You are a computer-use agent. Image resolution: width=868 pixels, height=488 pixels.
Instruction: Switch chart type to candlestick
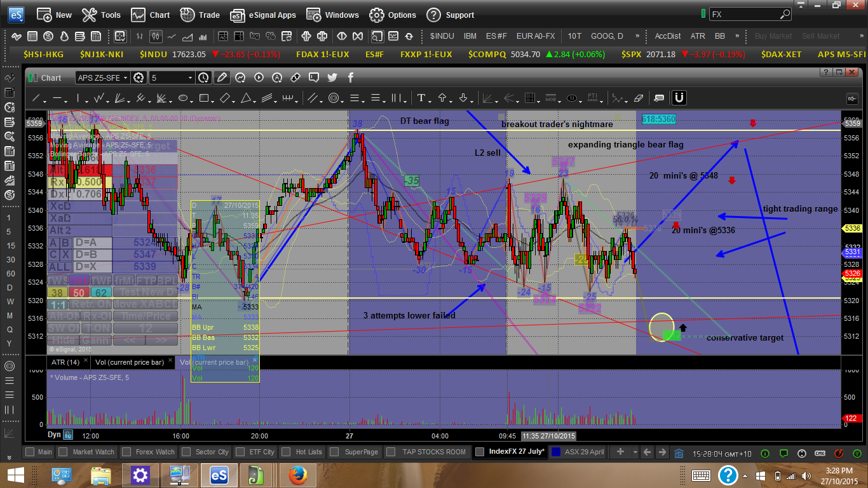[156, 36]
